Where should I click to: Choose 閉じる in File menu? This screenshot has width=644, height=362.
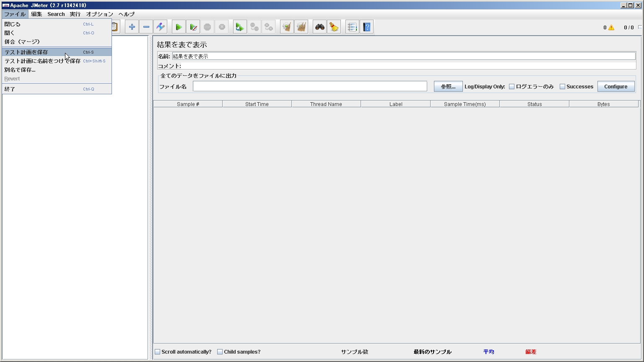coord(57,24)
